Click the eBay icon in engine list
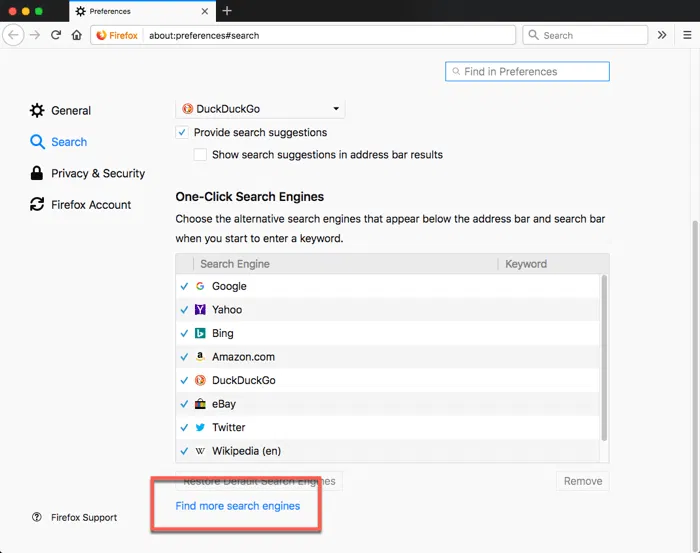700x553 pixels. (200, 404)
